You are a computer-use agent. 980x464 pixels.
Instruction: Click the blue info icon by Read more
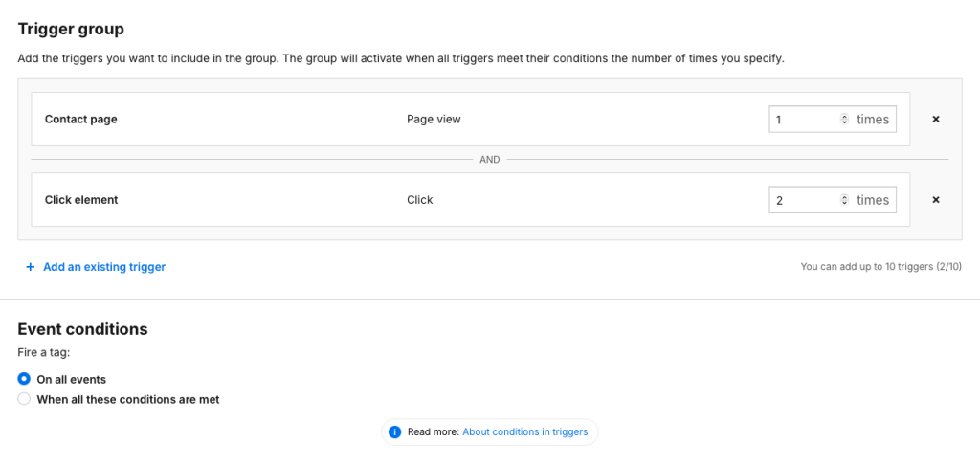pyautogui.click(x=393, y=431)
